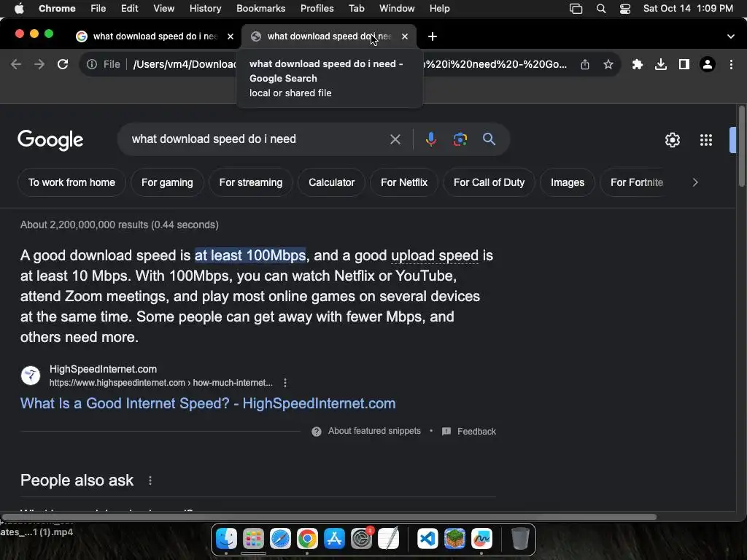Open more options beside highspeedinternet URL
747x560 pixels.
[x=285, y=383]
